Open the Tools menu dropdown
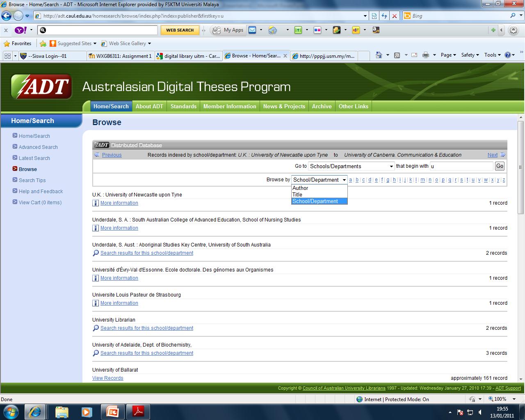This screenshot has height=420, width=525. pyautogui.click(x=493, y=55)
